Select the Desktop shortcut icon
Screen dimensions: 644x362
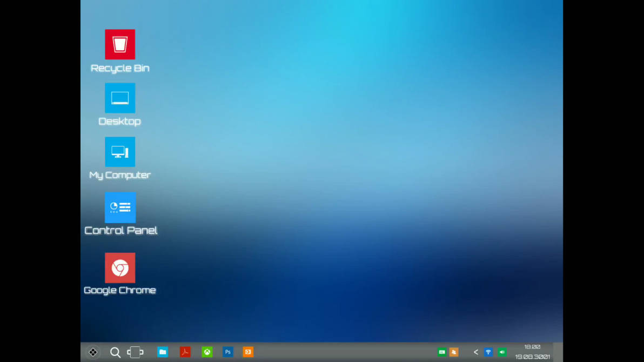coord(120,98)
